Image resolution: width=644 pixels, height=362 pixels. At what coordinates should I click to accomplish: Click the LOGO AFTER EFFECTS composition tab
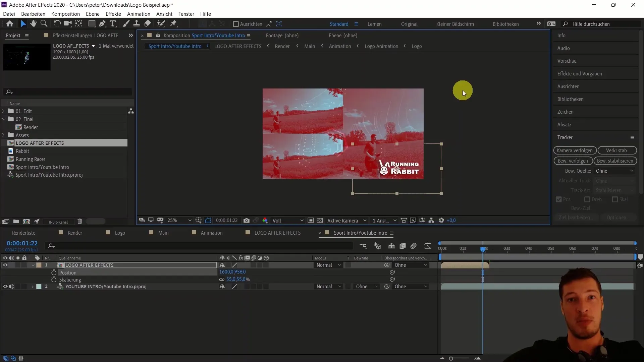tap(278, 233)
